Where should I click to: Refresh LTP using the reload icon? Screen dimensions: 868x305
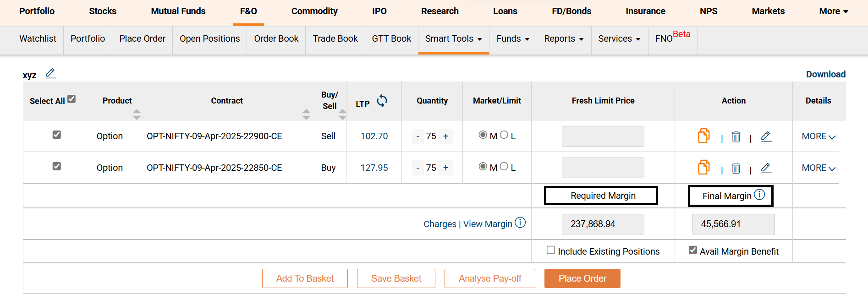click(x=382, y=101)
